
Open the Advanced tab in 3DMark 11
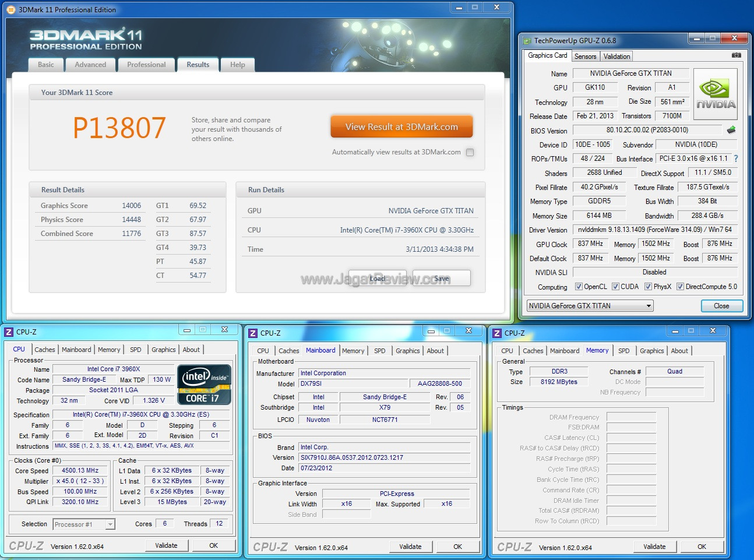(x=90, y=65)
